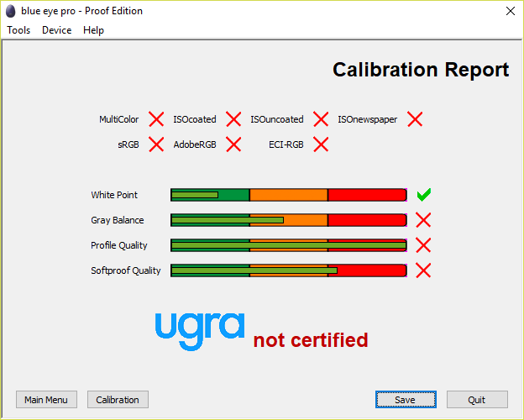
Task: Click the red X beside ECI-RGB
Action: click(321, 144)
